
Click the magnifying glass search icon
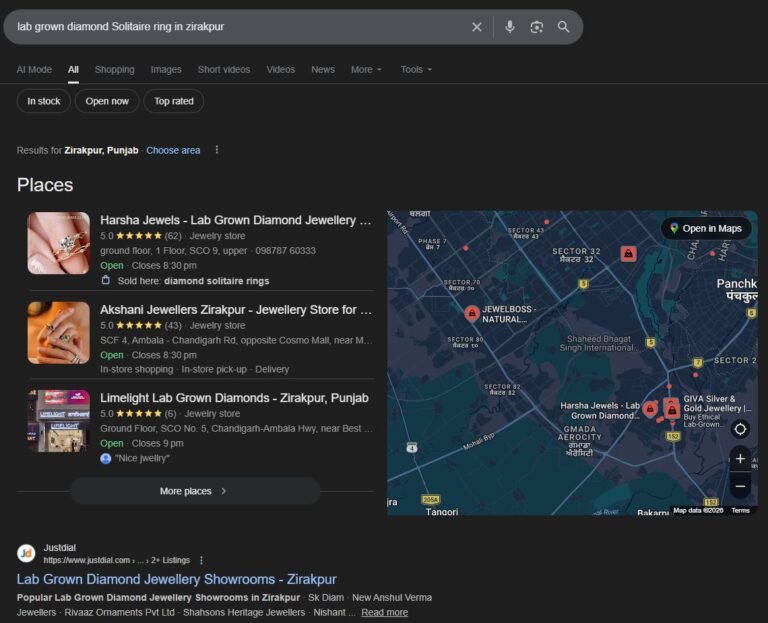(564, 27)
